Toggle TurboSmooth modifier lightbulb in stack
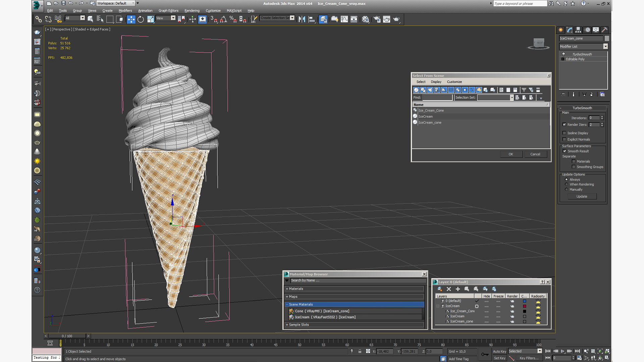 [563, 54]
